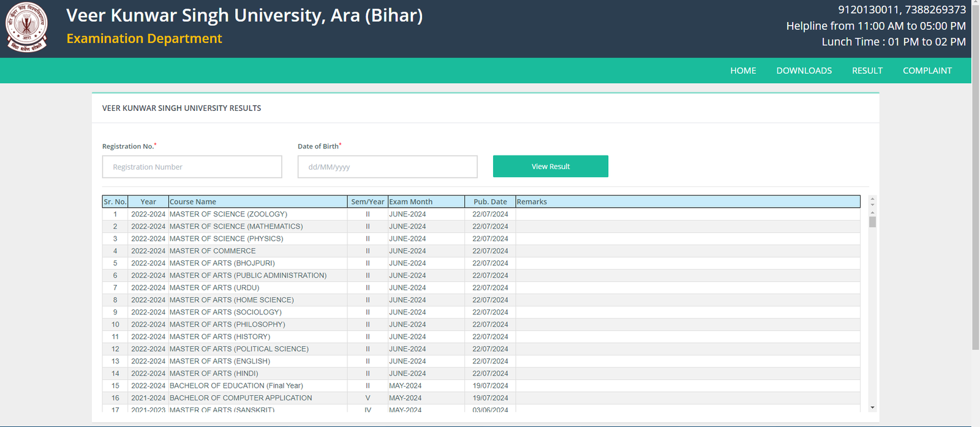
Task: Click the results table scrollbar thumb
Action: (872, 222)
